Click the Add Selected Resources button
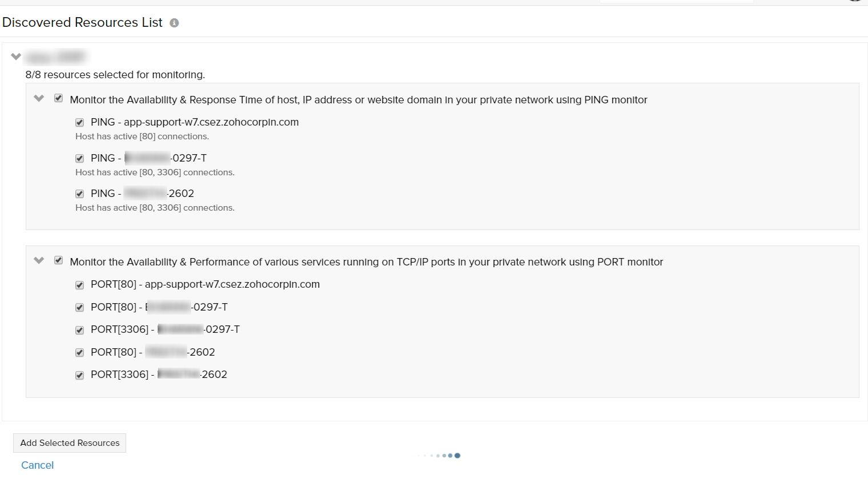868x479 pixels. click(70, 443)
